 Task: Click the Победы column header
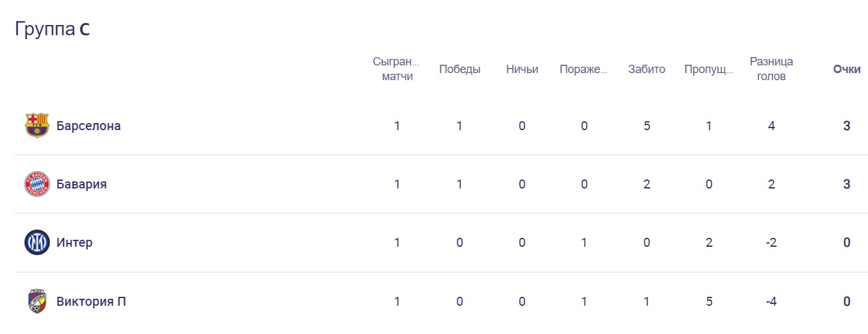tap(460, 69)
